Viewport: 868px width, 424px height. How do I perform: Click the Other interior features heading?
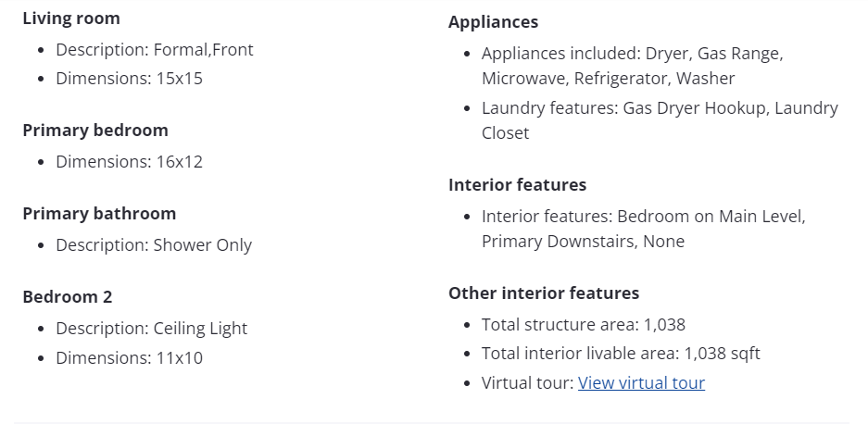click(x=544, y=293)
